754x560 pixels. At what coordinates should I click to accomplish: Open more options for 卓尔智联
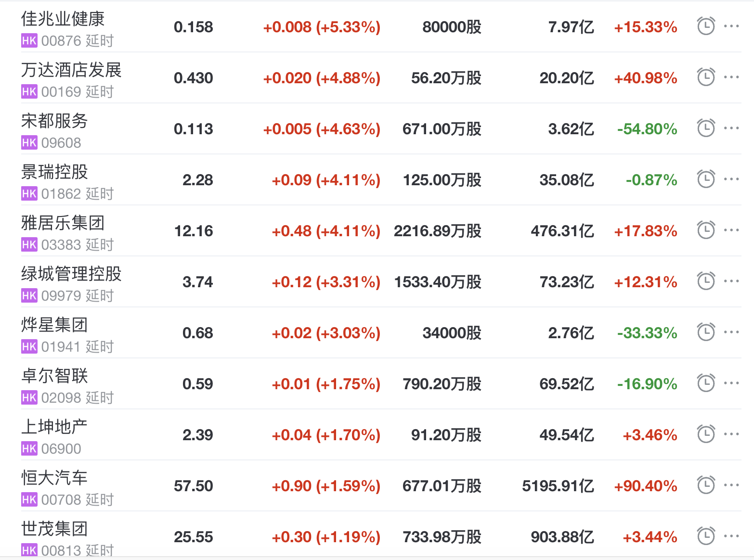click(731, 383)
